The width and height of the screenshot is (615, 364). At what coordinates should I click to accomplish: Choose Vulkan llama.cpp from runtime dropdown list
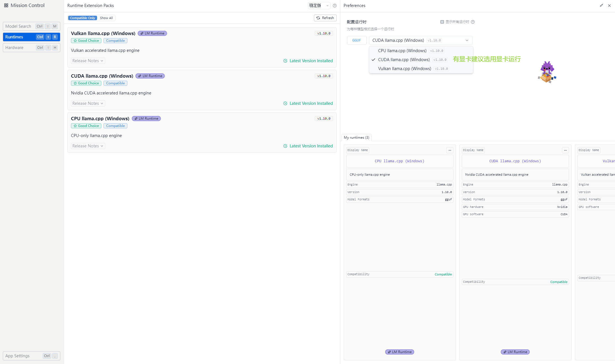tap(404, 69)
